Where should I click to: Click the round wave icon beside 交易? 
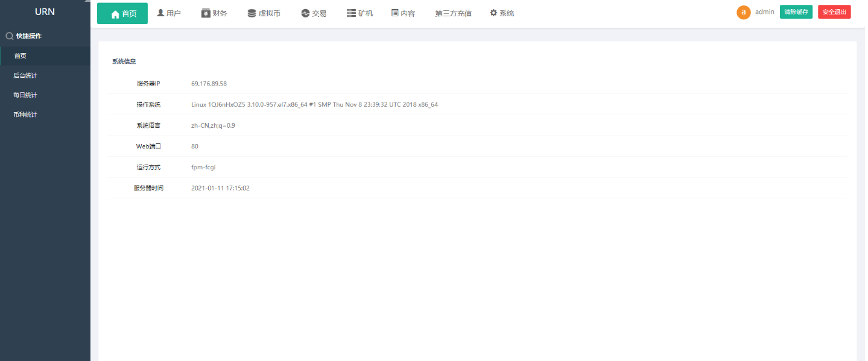pos(305,13)
